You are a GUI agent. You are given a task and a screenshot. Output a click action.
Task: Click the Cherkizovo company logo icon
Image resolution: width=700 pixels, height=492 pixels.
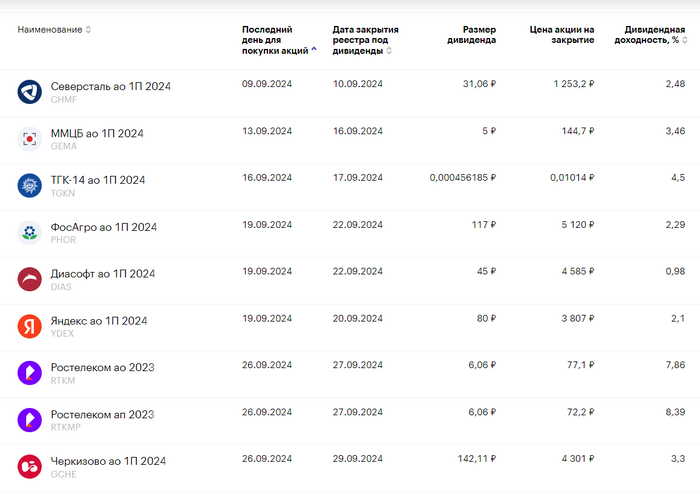[28, 466]
